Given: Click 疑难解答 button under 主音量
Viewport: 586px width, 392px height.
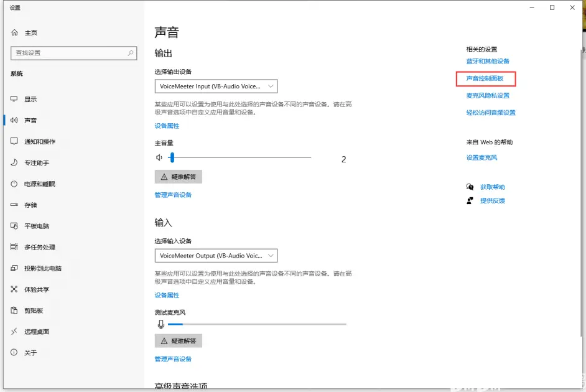Looking at the screenshot, I should [179, 177].
